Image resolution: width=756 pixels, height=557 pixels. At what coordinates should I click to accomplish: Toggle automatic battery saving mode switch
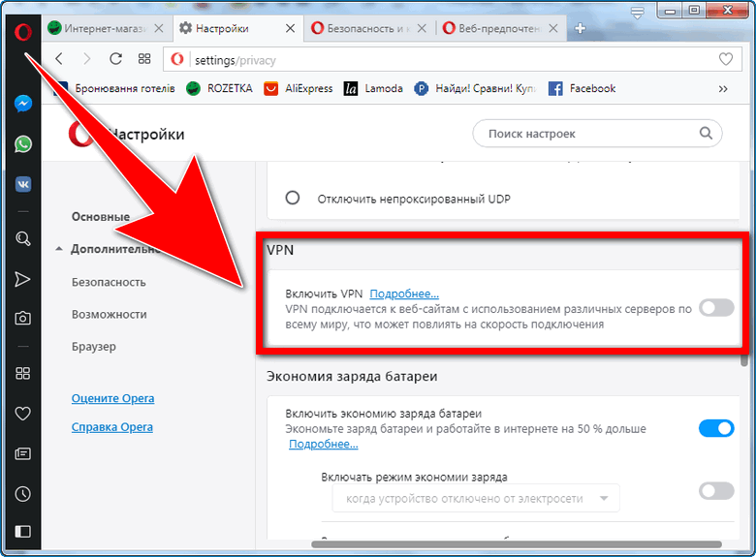pos(716,491)
